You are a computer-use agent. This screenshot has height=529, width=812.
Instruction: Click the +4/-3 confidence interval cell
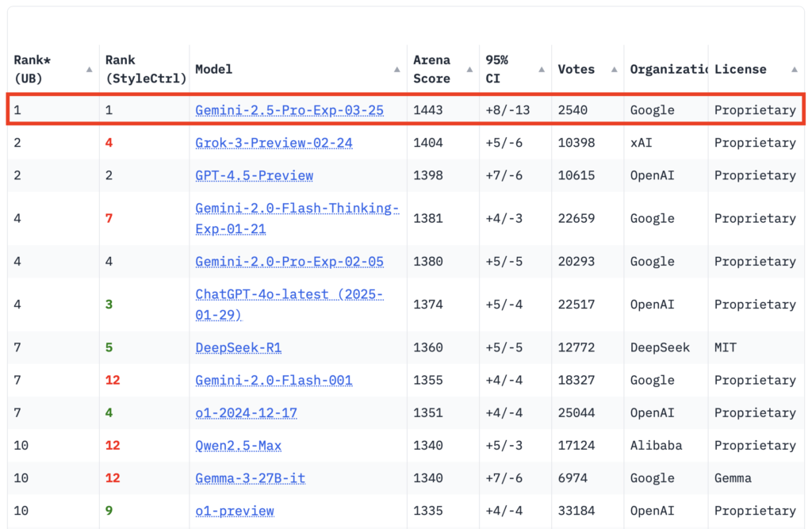click(x=504, y=218)
